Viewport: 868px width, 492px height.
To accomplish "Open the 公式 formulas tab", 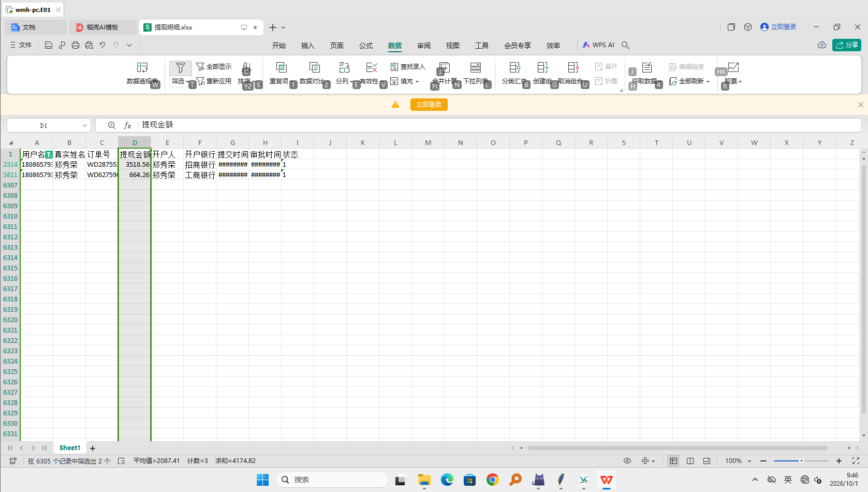I will click(x=366, y=46).
